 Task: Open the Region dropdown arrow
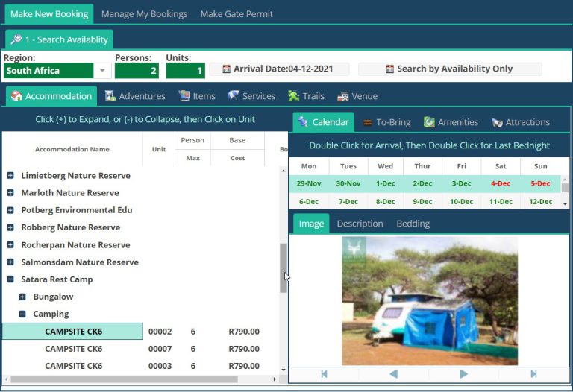(x=102, y=71)
